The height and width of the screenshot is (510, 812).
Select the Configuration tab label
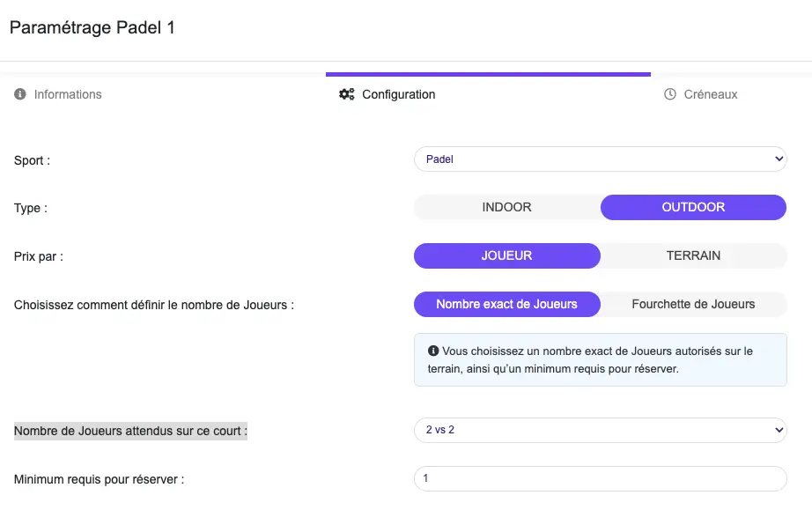pos(399,94)
